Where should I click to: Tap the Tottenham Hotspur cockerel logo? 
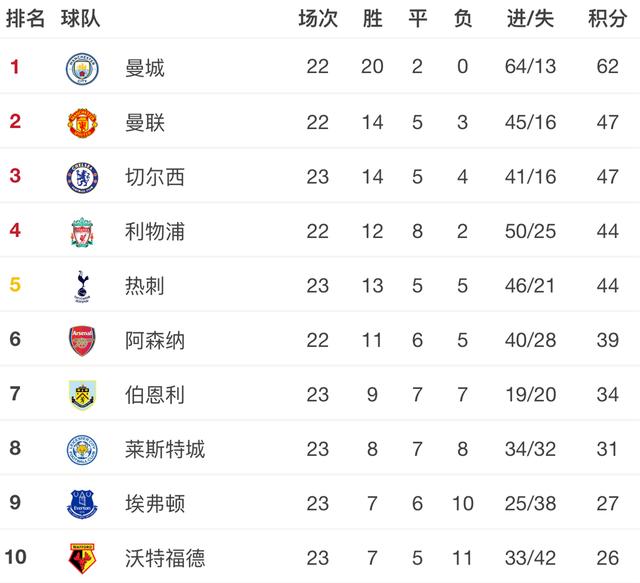[x=82, y=286]
